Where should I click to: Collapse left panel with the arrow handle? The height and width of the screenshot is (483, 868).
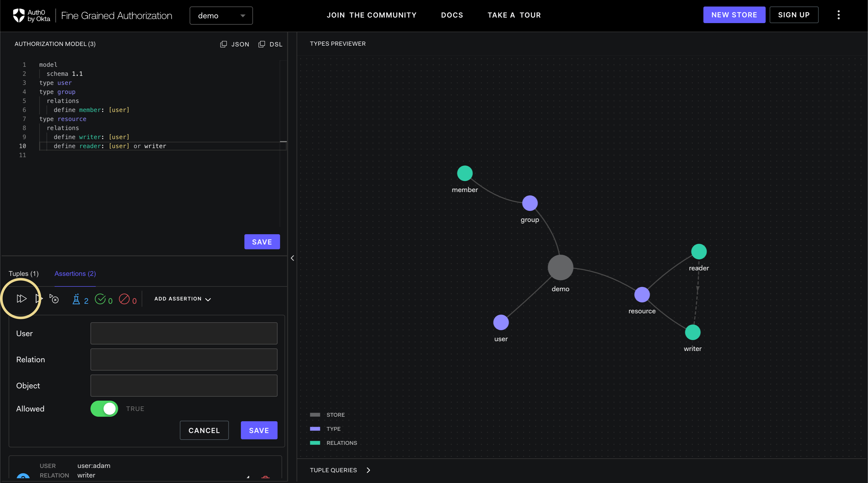tap(292, 258)
